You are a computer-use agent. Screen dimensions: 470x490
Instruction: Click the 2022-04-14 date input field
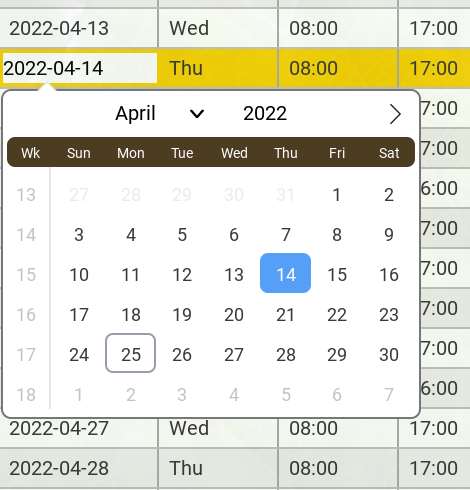coord(80,68)
